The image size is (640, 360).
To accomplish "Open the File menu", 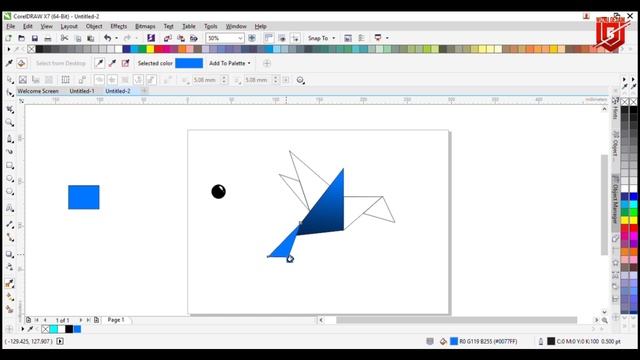I will tap(11, 26).
